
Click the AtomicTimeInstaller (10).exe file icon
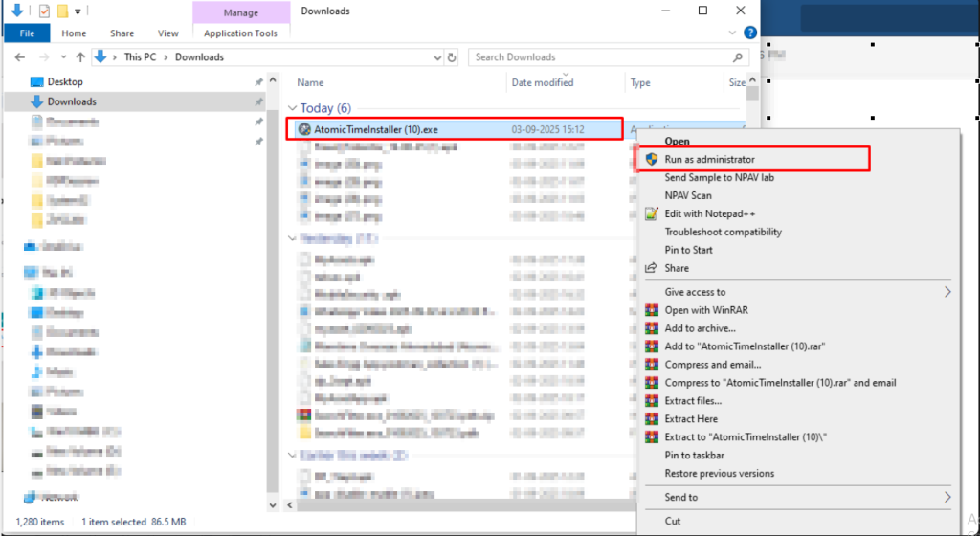304,129
